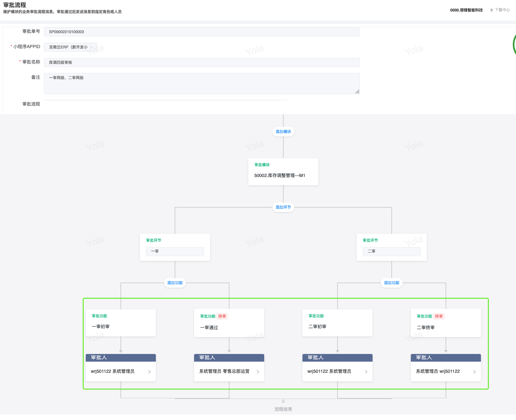The image size is (516, 420).
Task: Open the 小程序APPID dropdown
Action: (x=70, y=47)
